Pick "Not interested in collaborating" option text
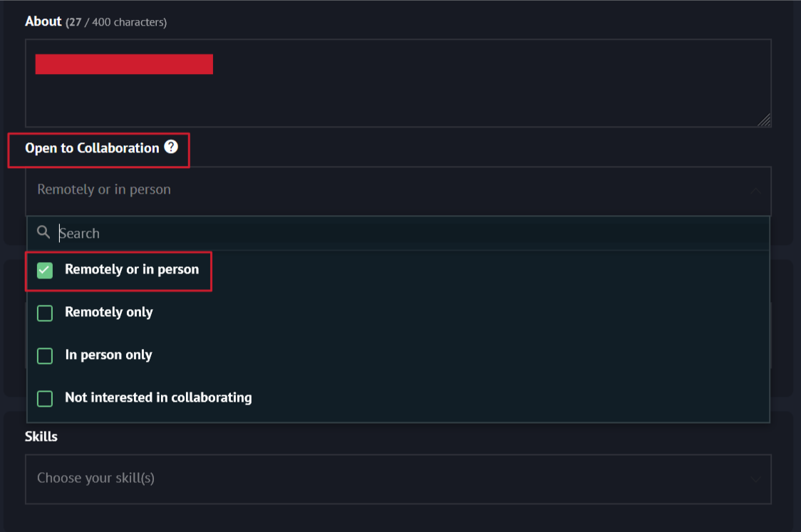This screenshot has height=532, width=801. tap(158, 397)
